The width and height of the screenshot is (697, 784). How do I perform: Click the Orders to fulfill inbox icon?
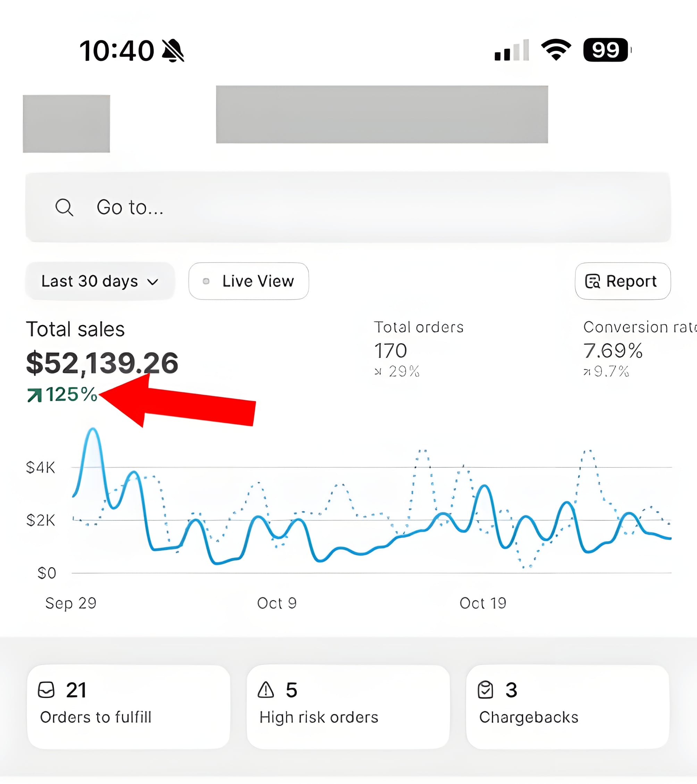(x=46, y=690)
